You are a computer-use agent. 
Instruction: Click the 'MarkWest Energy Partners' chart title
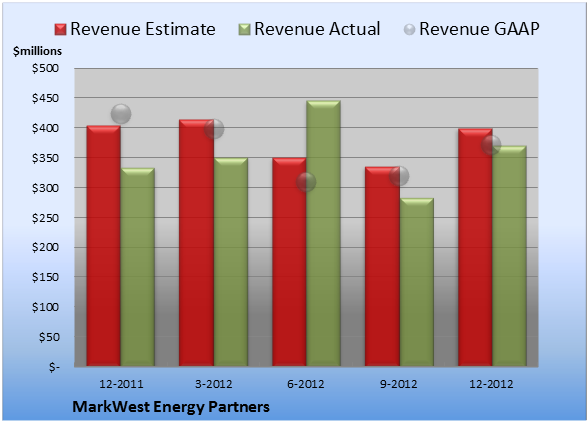tap(171, 407)
